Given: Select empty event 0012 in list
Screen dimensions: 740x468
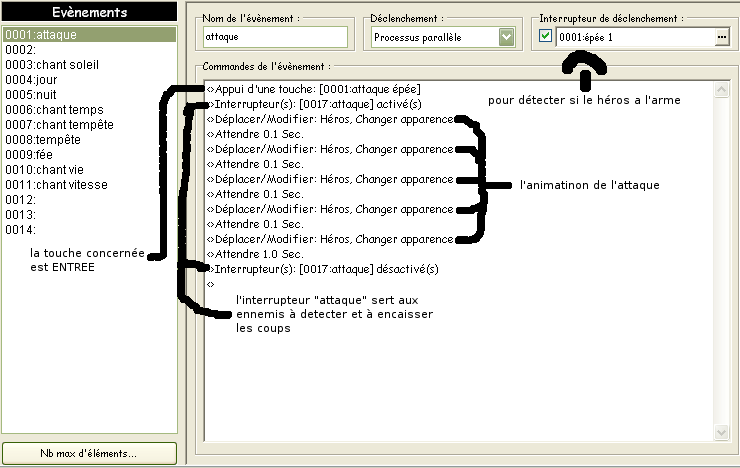Looking at the screenshot, I should point(90,200).
